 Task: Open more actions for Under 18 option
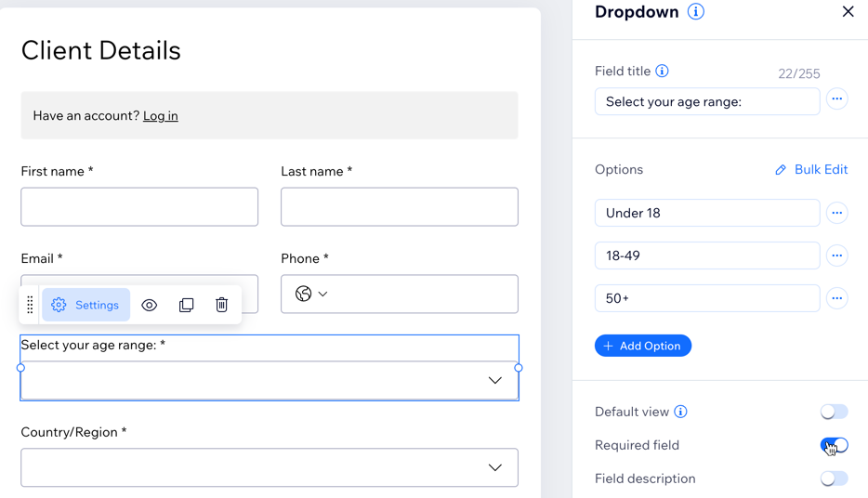(836, 213)
